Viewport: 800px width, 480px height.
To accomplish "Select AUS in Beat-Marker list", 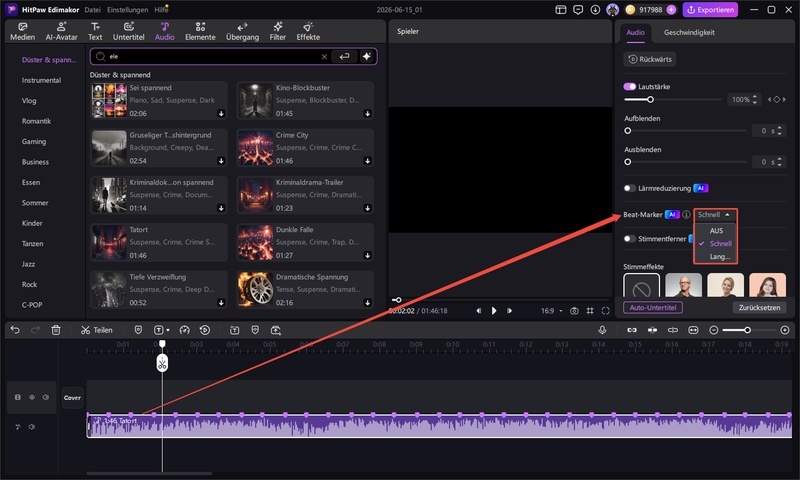I will pos(716,231).
